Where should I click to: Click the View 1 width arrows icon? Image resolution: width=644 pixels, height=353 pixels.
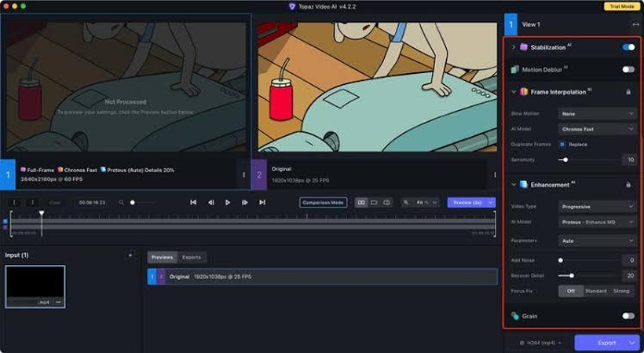point(635,24)
